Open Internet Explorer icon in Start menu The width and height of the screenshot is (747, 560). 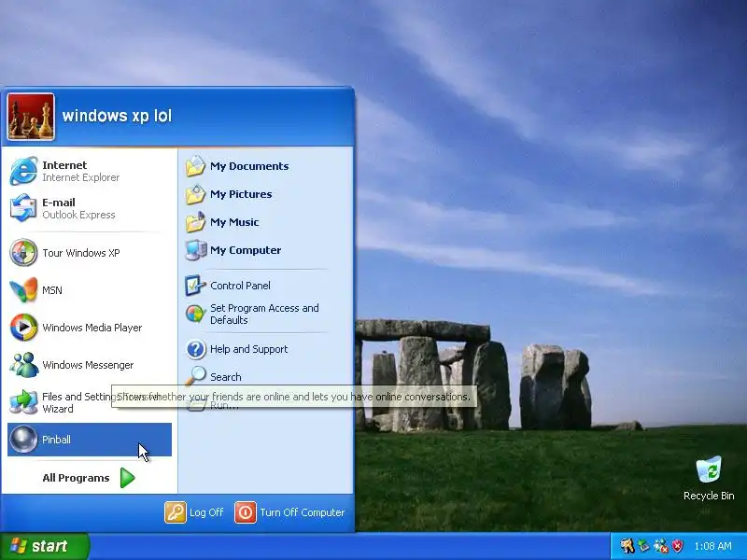pyautogui.click(x=23, y=171)
